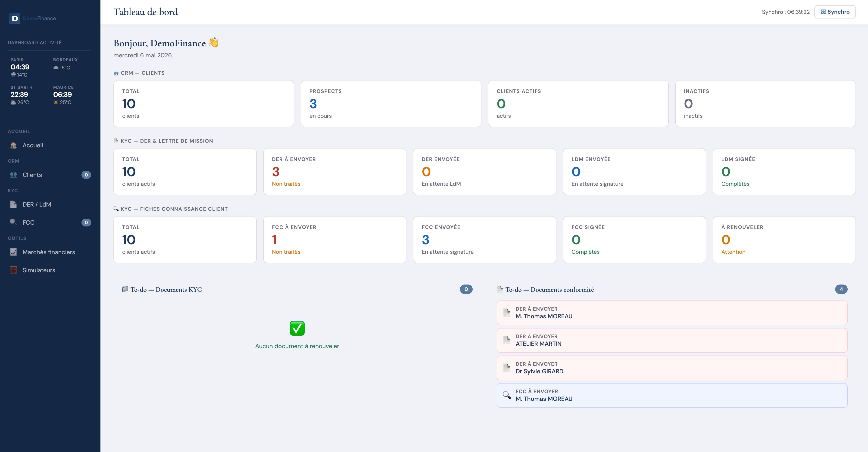
Task: Click the KYC — DER & Lettre de mission page icon
Action: click(116, 141)
